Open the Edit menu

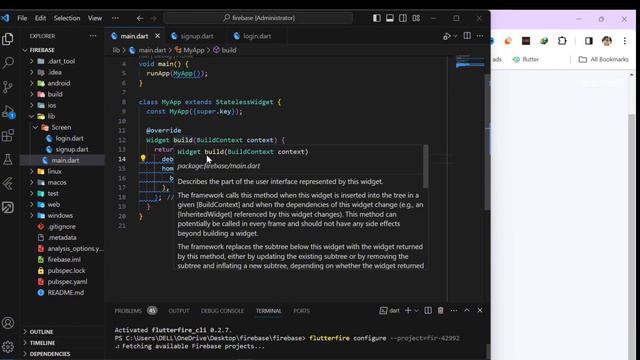[40, 18]
